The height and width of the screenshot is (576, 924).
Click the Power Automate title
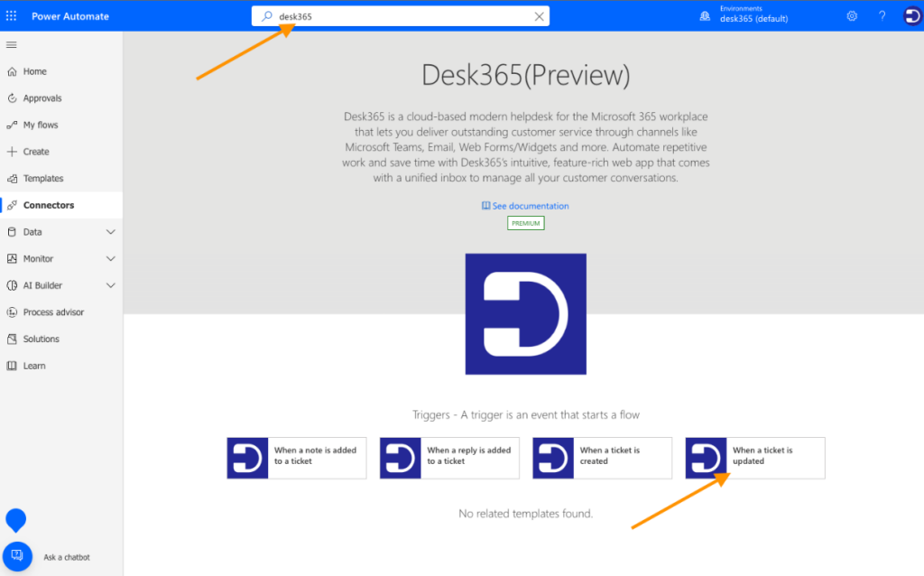[70, 16]
